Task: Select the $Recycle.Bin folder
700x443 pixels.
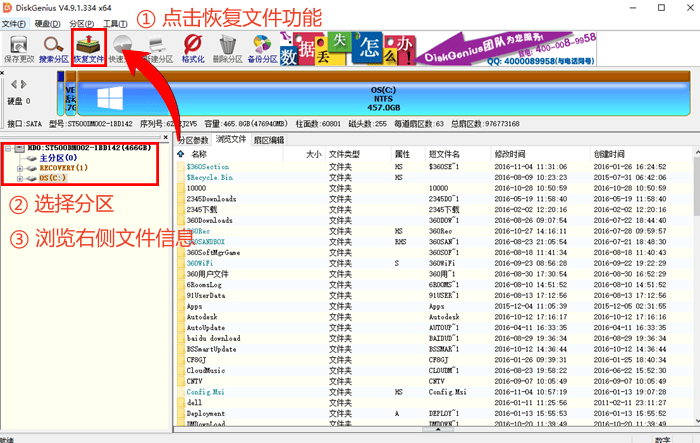Action: (209, 177)
